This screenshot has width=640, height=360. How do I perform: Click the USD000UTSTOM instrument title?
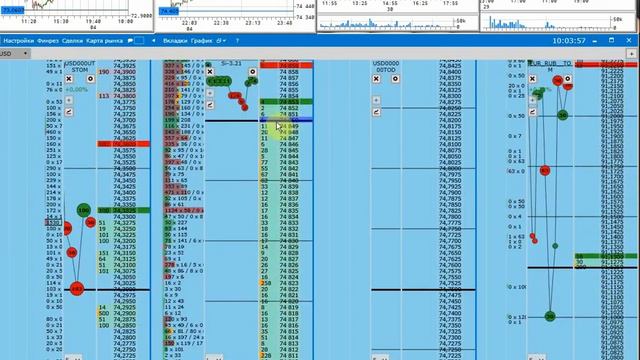point(80,67)
